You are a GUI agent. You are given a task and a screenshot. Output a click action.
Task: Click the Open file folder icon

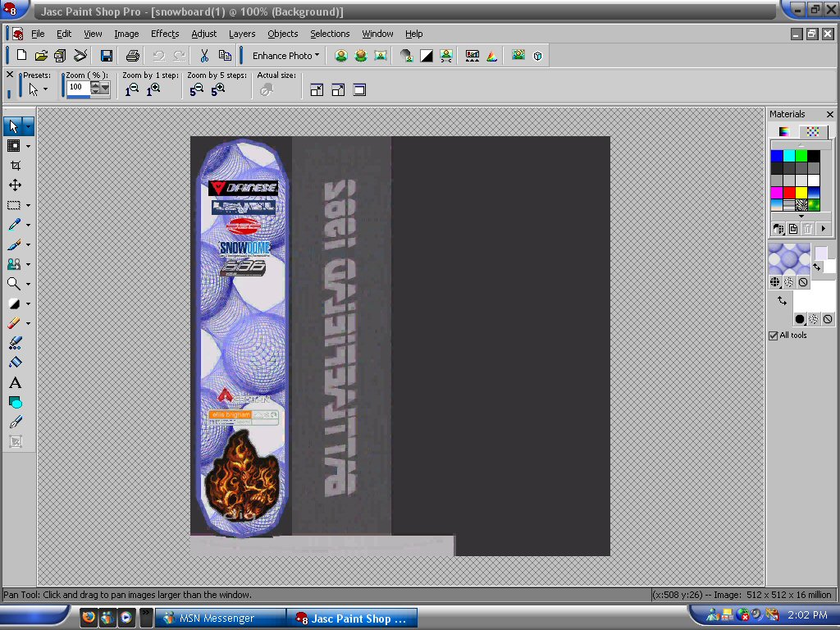41,55
